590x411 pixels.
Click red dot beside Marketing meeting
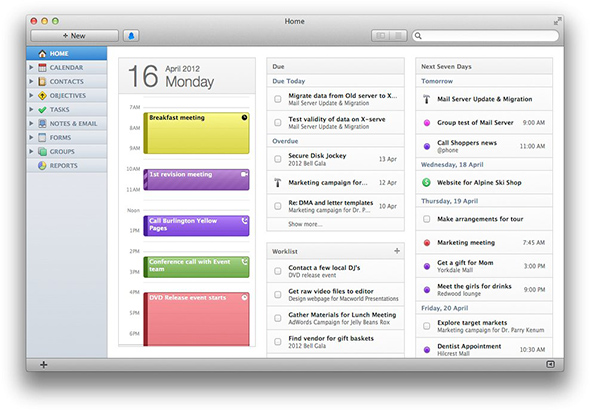click(427, 243)
